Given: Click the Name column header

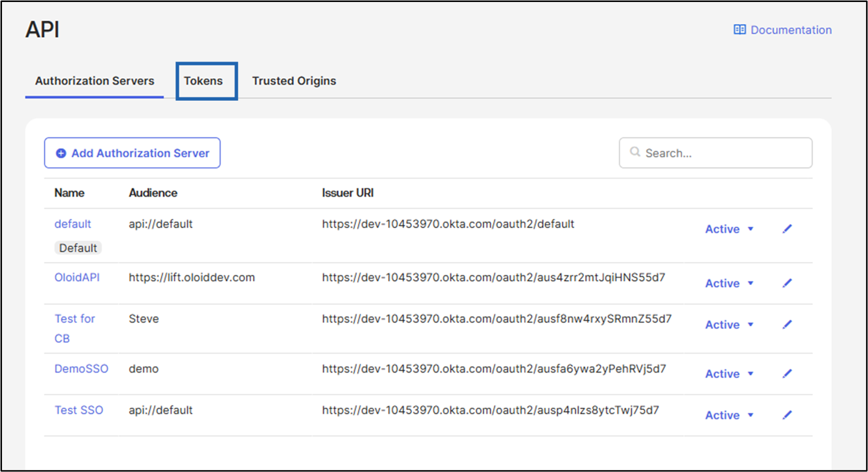Looking at the screenshot, I should 69,193.
